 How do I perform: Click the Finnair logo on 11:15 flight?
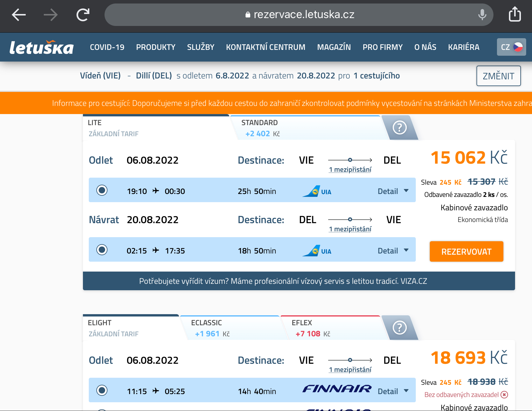337,389
